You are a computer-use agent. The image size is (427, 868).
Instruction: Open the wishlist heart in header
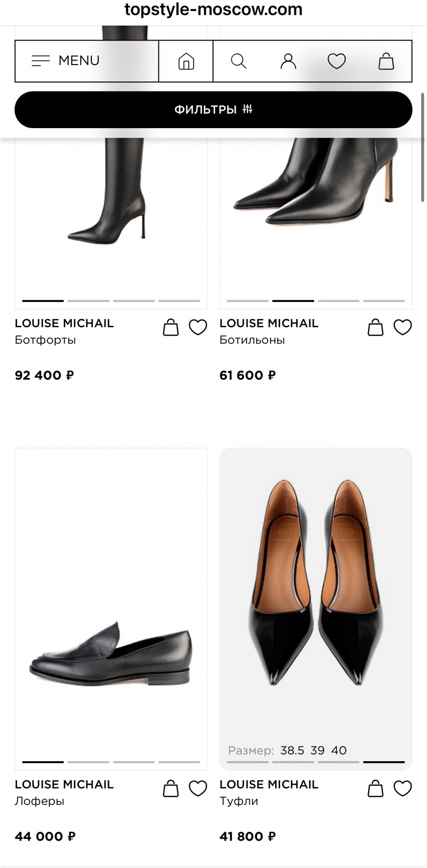(x=336, y=61)
